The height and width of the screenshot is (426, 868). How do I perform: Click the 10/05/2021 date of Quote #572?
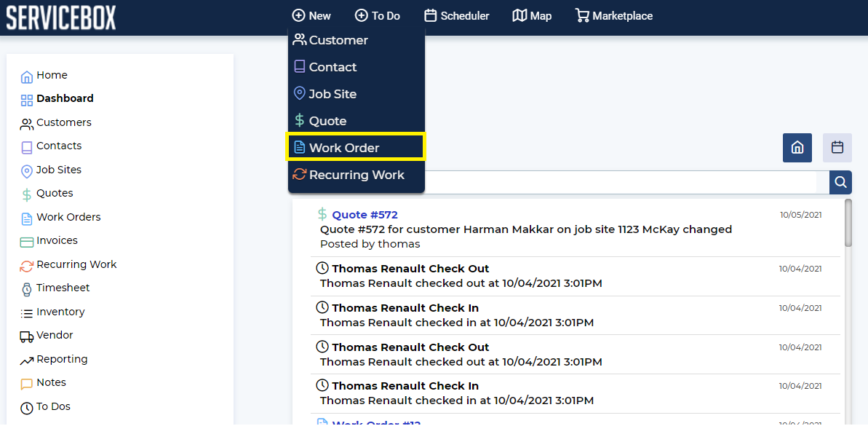801,214
